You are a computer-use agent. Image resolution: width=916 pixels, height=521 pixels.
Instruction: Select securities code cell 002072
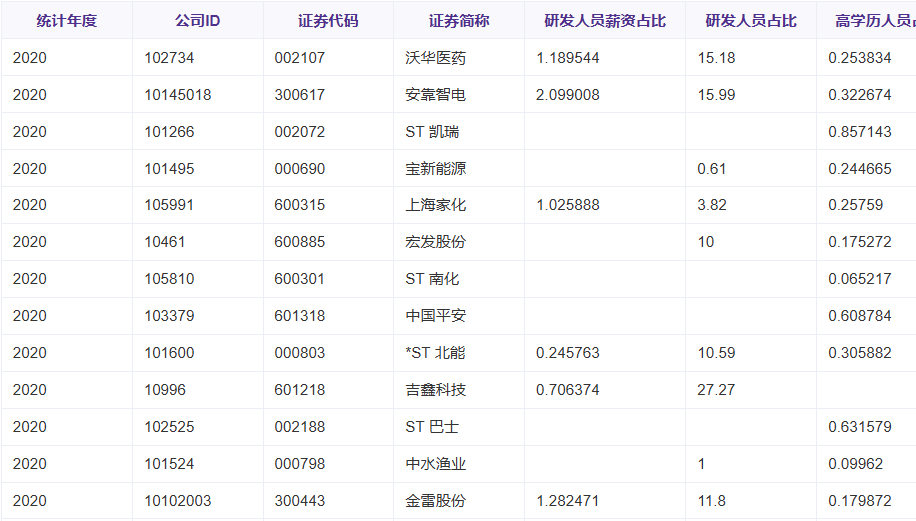coord(328,131)
